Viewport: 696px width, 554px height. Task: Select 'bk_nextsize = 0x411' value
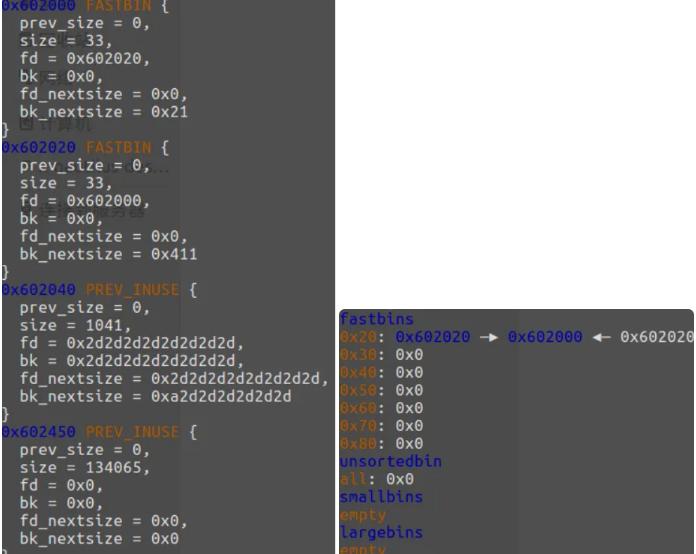(x=108, y=254)
